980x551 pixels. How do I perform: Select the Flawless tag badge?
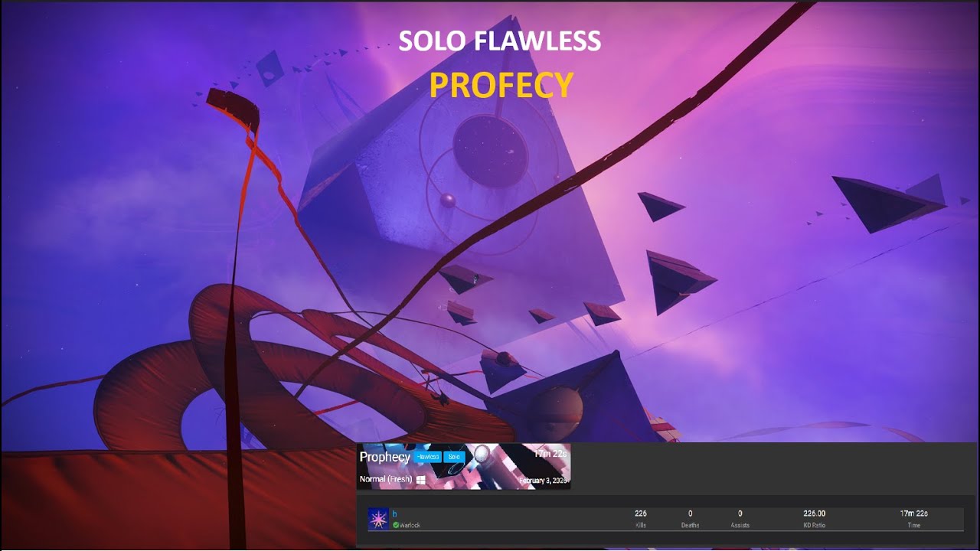pyautogui.click(x=427, y=457)
